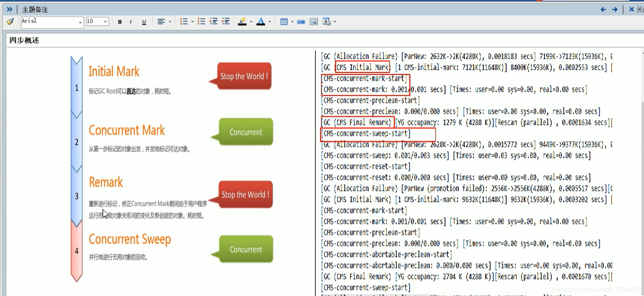Click the first CMS-concurrent-mark-start log line
The height and width of the screenshot is (296, 644).
pyautogui.click(x=364, y=78)
